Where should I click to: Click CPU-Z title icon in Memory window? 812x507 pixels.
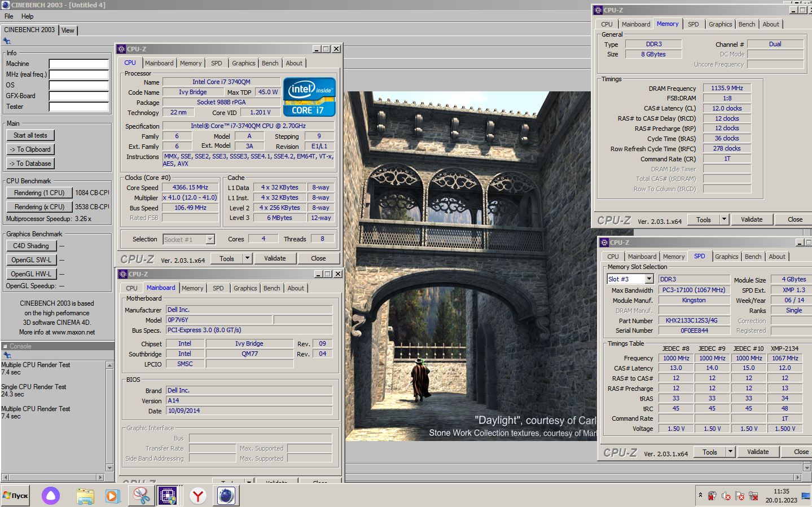(598, 10)
